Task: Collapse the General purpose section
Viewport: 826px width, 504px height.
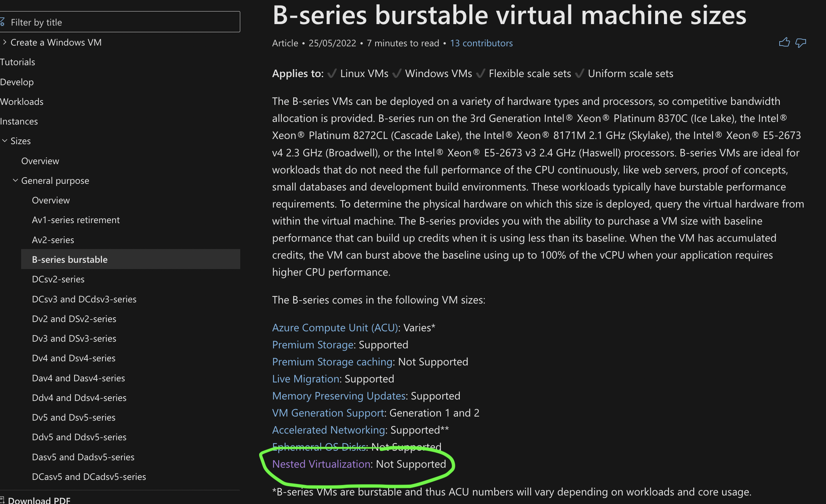Action: (15, 180)
